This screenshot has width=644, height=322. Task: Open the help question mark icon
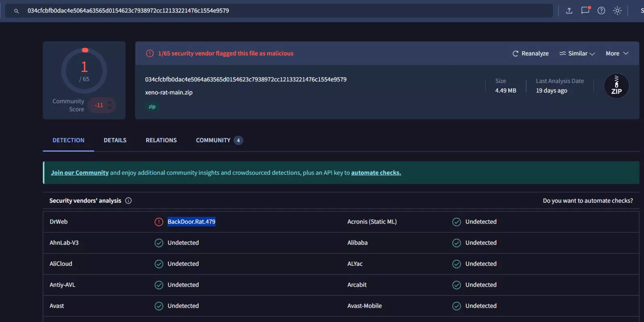[x=601, y=11]
